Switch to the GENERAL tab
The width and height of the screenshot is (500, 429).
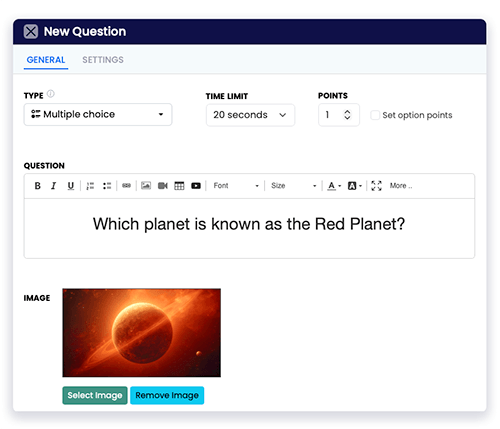46,60
